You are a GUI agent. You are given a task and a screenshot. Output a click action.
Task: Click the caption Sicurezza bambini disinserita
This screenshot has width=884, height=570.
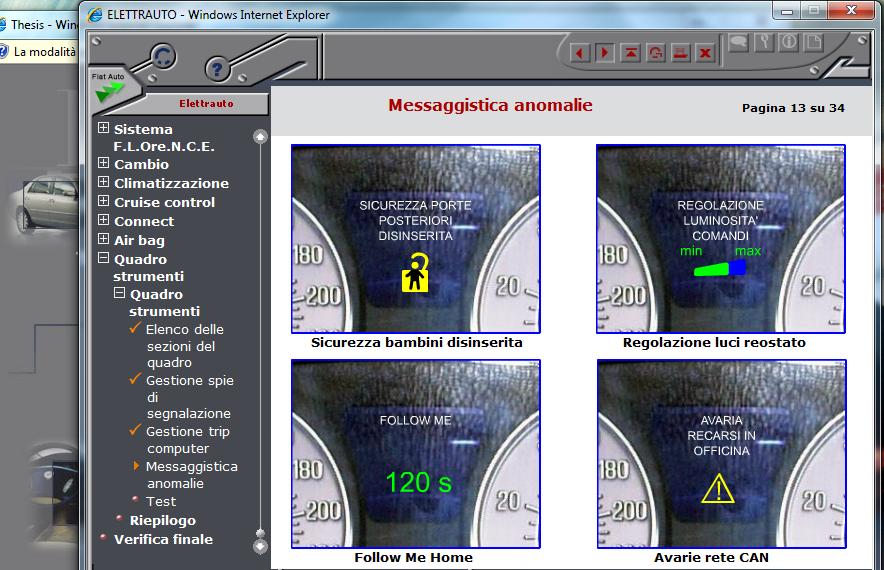417,343
